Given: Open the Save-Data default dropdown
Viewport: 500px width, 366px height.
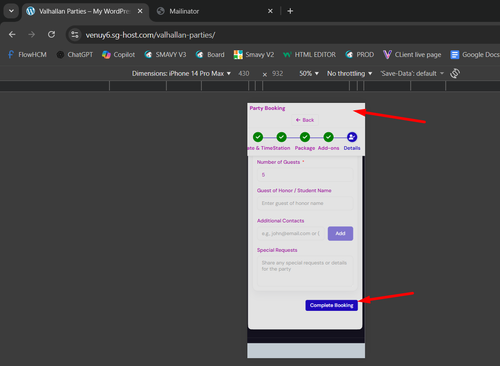Looking at the screenshot, I should pos(412,73).
